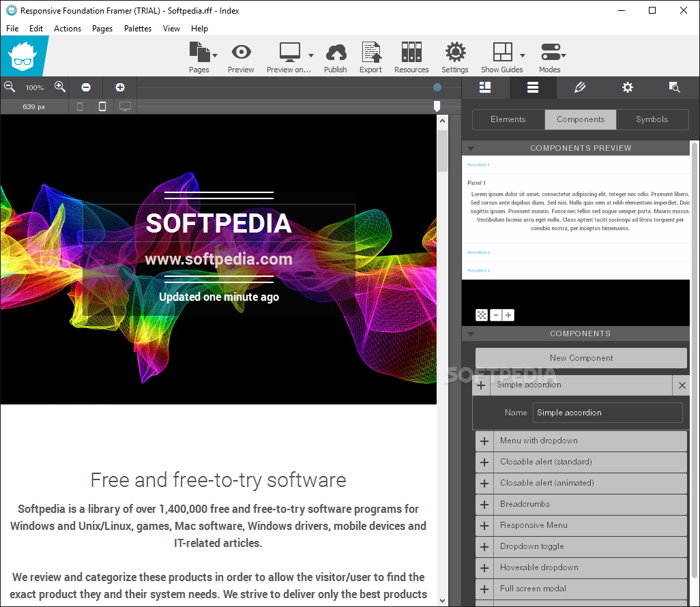The width and height of the screenshot is (700, 607).
Task: Click the New Component button
Action: (x=581, y=358)
